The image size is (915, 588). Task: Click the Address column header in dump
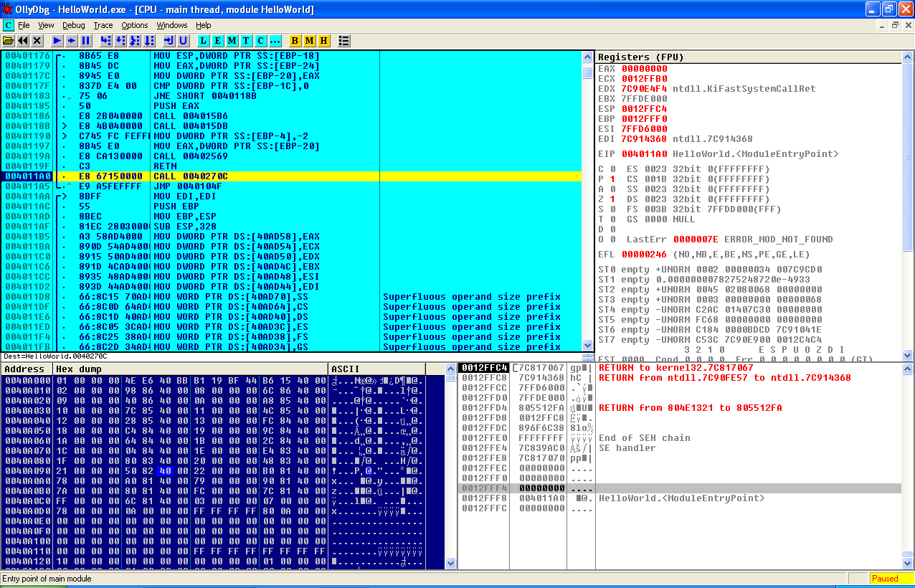27,369
